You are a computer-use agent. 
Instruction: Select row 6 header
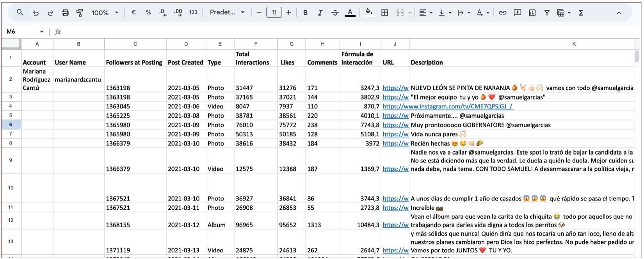coord(11,125)
